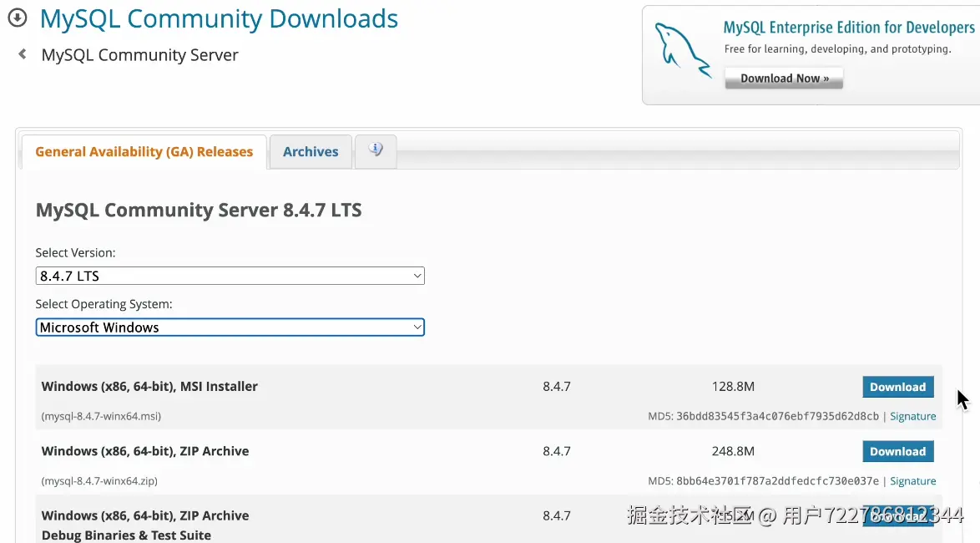Click the Select Operating System label
The height and width of the screenshot is (543, 980).
pos(104,304)
